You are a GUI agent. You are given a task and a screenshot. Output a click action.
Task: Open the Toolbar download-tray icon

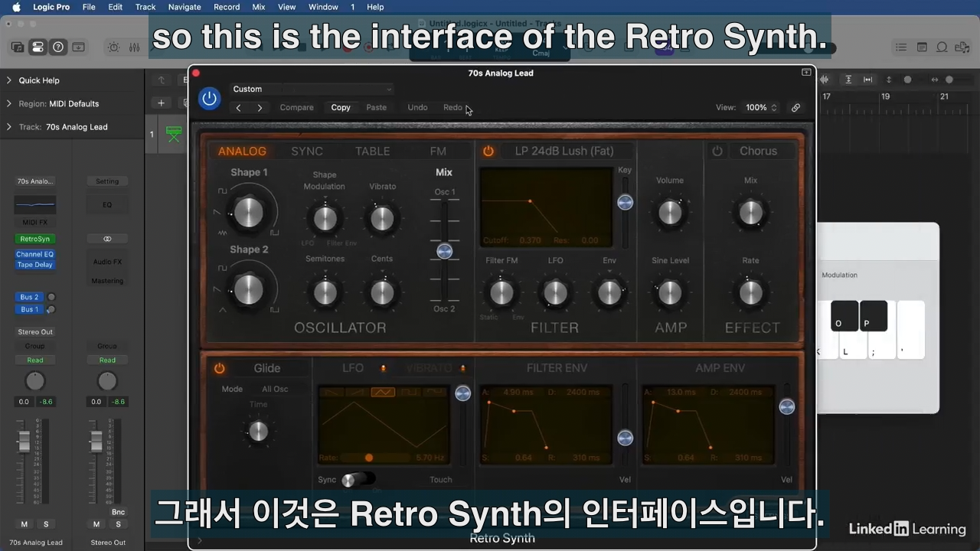(78, 47)
